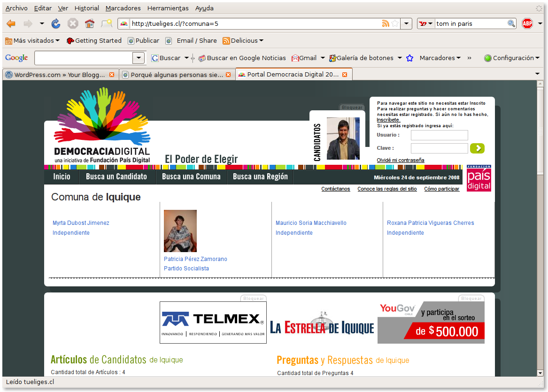
Task: Click the browser Reload button
Action: click(x=56, y=23)
